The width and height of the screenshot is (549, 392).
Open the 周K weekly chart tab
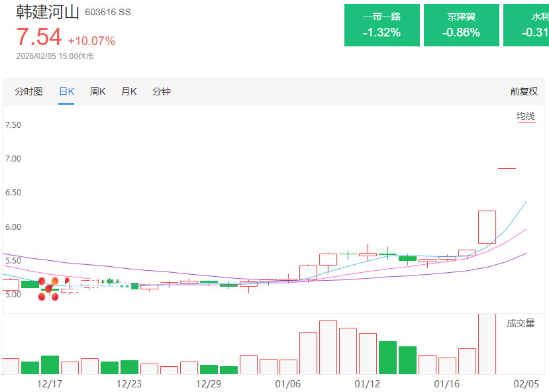(x=98, y=91)
